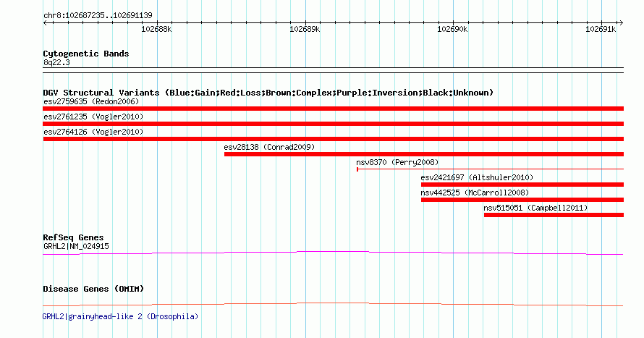Open GRHL2|grainyhead-like 2 (Drosophila) link

click(120, 316)
